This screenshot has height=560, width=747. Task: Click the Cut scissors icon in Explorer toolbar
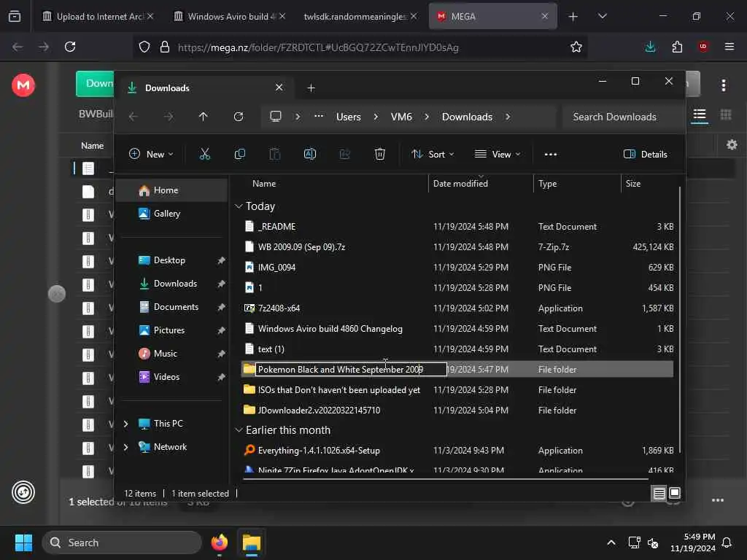point(204,154)
